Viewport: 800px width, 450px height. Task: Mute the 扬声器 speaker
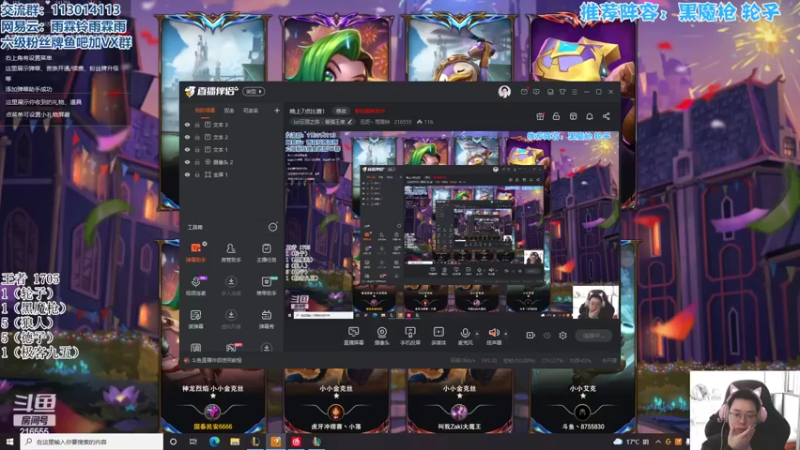pos(493,336)
